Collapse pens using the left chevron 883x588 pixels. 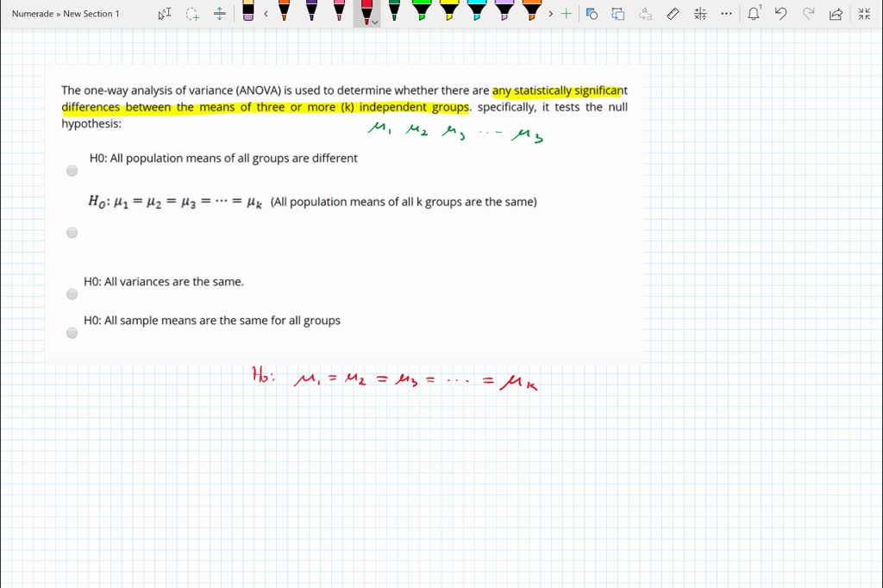tap(266, 14)
